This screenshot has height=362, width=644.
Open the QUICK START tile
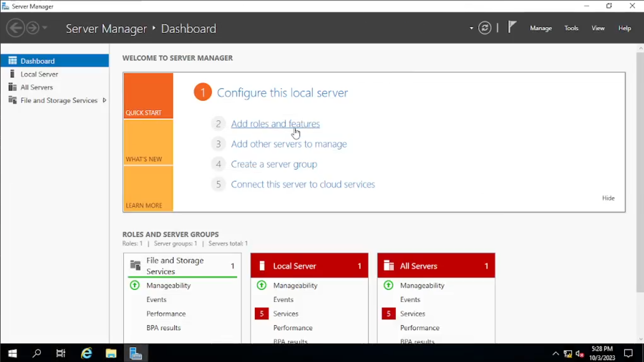[x=148, y=96]
